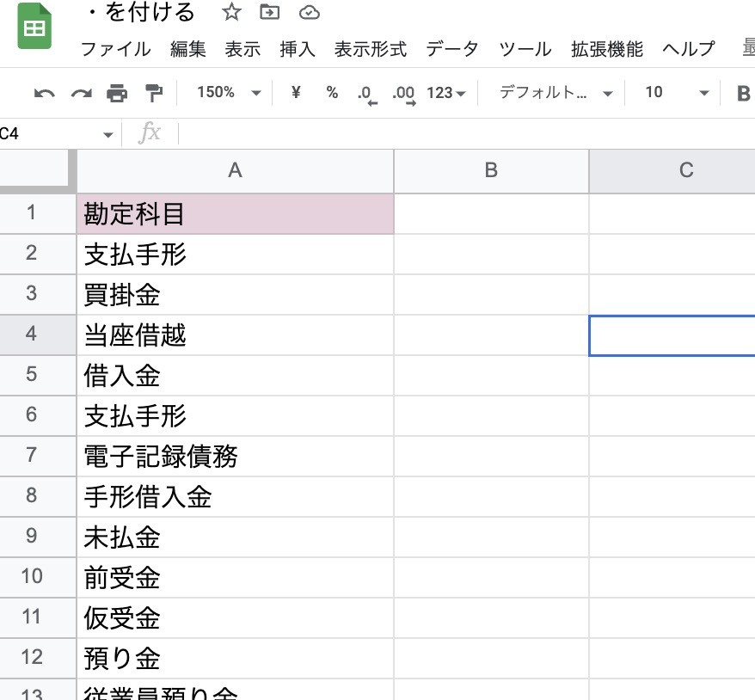755x700 pixels.
Task: Open the ファイル menu
Action: pos(115,49)
